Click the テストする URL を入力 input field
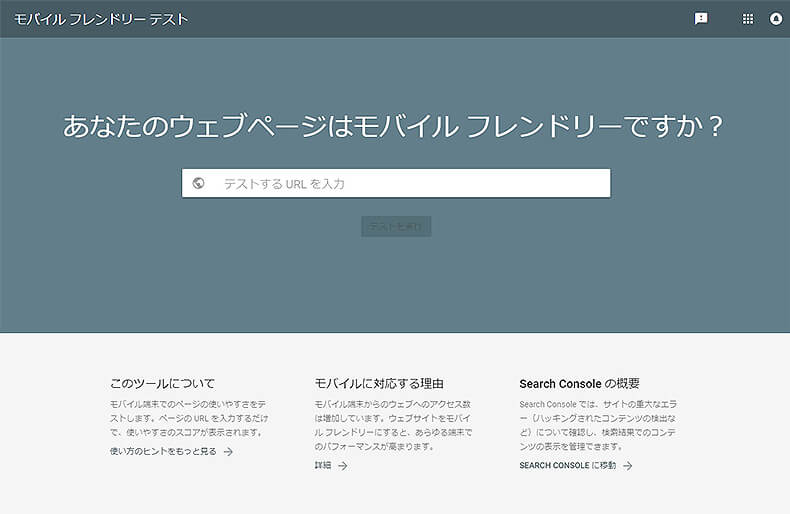 [396, 183]
